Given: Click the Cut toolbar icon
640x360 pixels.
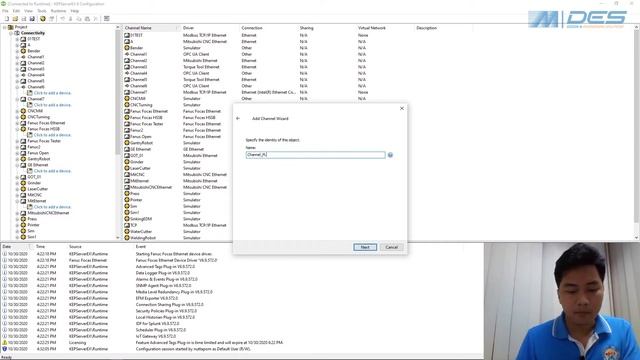Looking at the screenshot, I should pos(71,19).
